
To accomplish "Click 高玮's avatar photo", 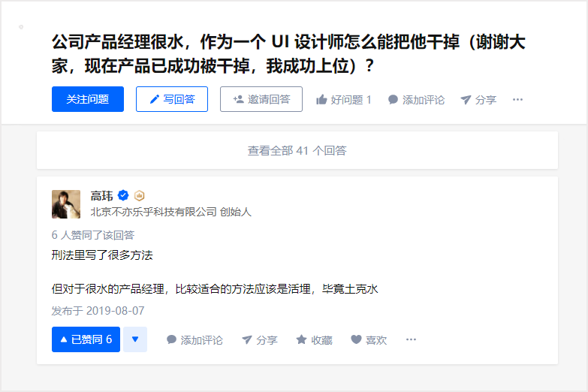I will [x=66, y=204].
